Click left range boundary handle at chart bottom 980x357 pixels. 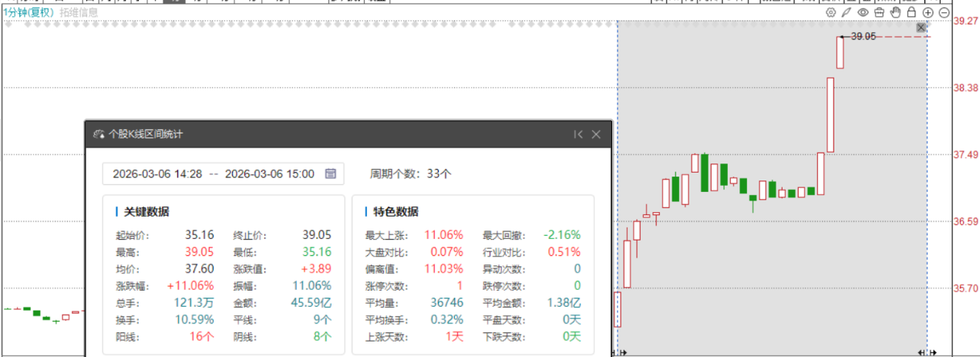(618, 352)
